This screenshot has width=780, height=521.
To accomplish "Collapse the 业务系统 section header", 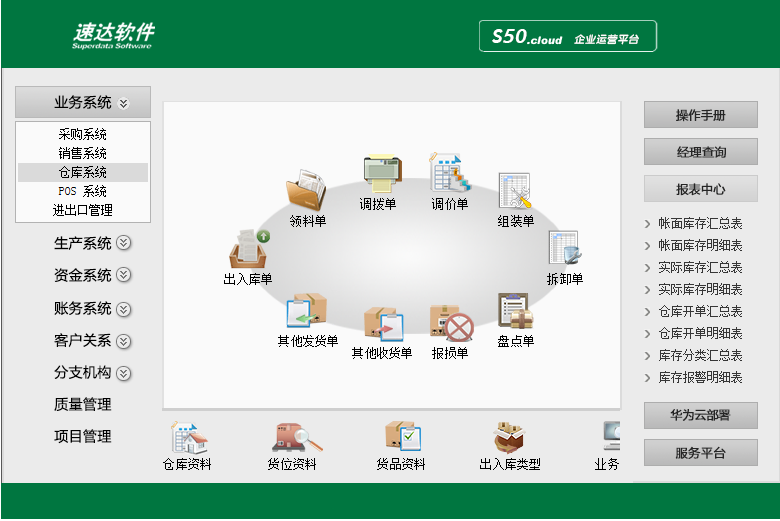I will 83,102.
